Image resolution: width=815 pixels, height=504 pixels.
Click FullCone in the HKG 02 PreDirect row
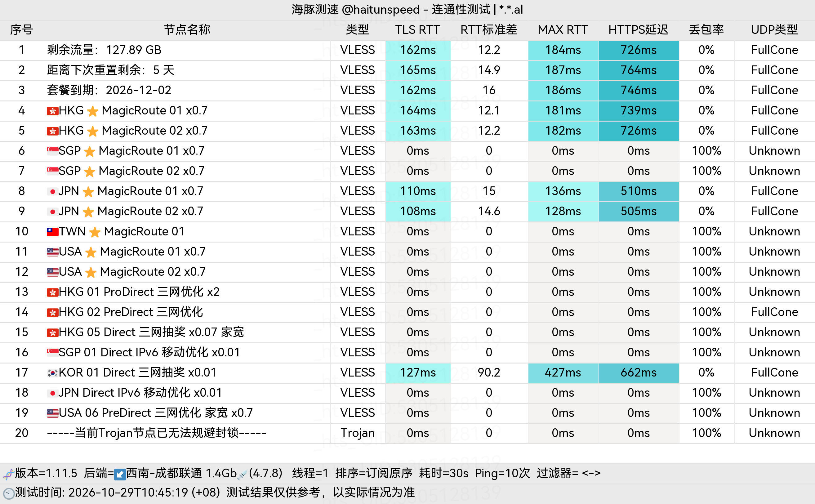coord(774,312)
